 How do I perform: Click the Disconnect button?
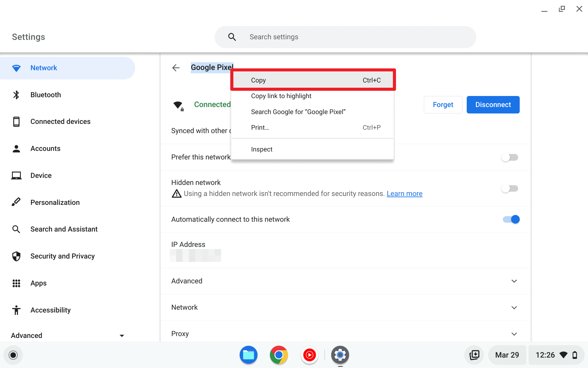(493, 105)
